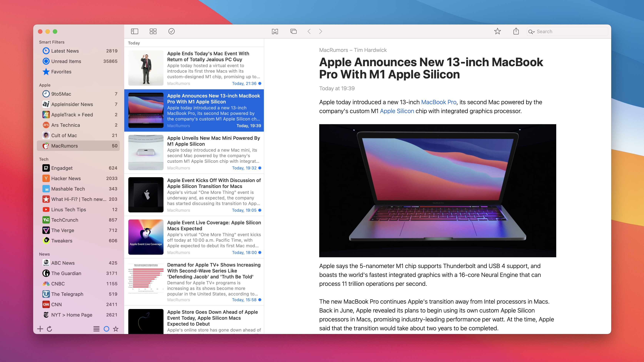
Task: Star the current article as favorite
Action: point(498,31)
